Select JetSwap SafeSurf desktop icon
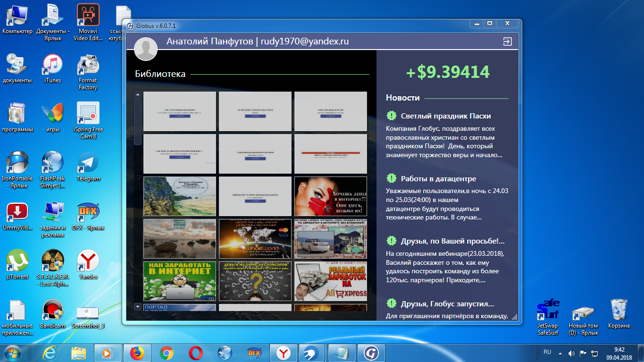This screenshot has width=644, height=362. point(548,317)
